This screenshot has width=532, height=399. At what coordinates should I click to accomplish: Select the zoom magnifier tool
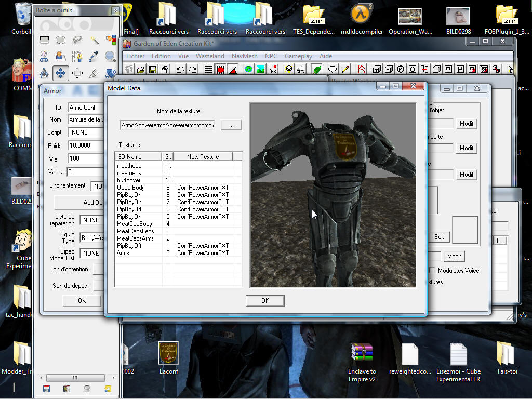click(x=111, y=56)
